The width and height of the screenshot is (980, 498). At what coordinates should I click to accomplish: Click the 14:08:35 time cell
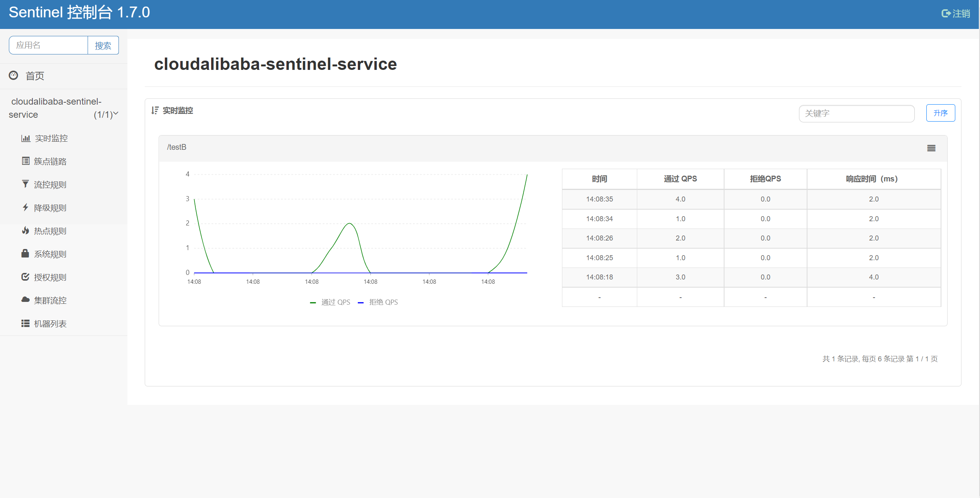pos(599,199)
